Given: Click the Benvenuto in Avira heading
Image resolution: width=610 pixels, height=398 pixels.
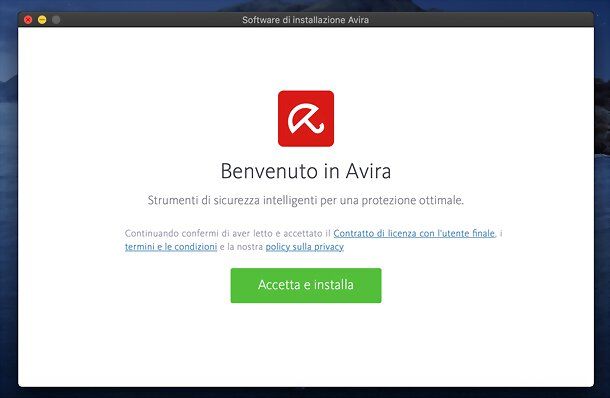Looking at the screenshot, I should (x=306, y=171).
